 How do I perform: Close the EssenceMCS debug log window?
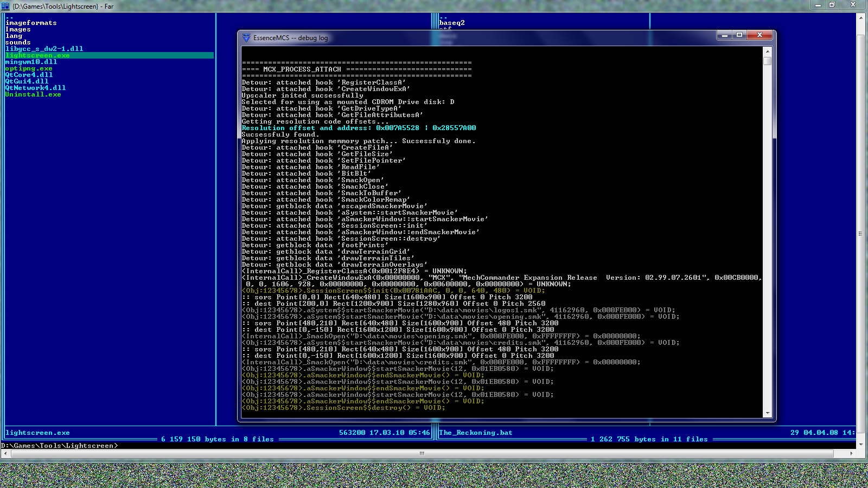[759, 35]
